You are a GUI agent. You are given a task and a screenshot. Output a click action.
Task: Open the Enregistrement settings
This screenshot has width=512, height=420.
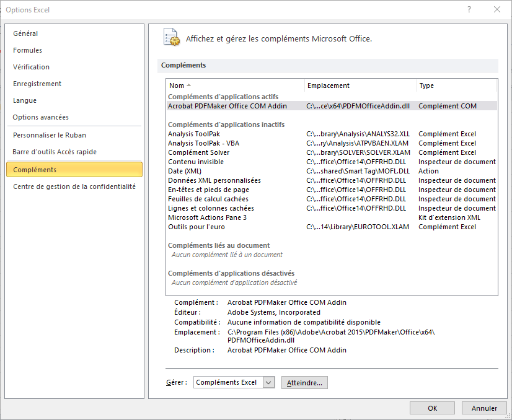point(37,84)
